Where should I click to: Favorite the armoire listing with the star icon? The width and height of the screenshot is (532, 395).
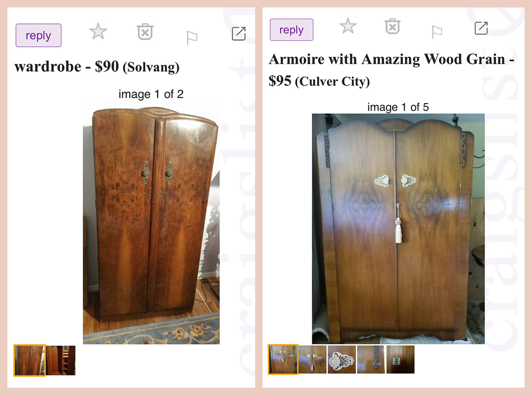pos(348,26)
